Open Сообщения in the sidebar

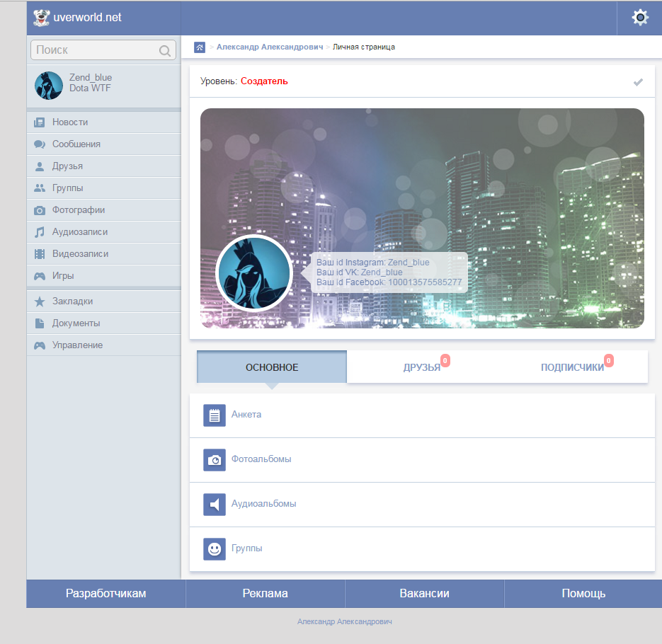[76, 144]
